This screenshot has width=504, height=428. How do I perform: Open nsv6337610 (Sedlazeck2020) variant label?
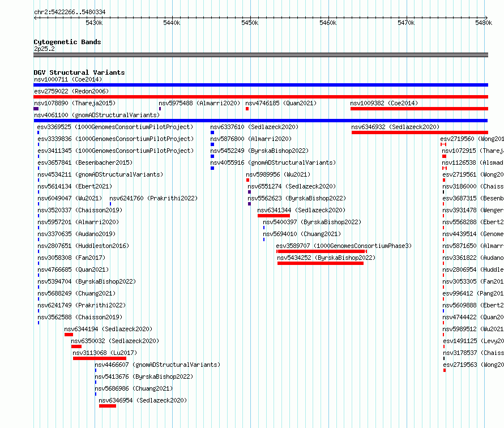(x=254, y=127)
